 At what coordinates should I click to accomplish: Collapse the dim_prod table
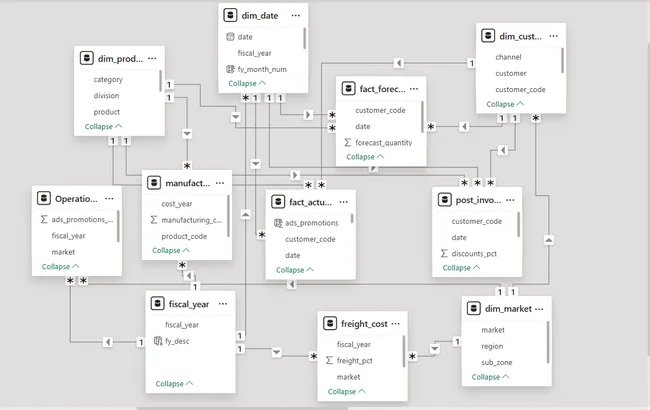103,126
